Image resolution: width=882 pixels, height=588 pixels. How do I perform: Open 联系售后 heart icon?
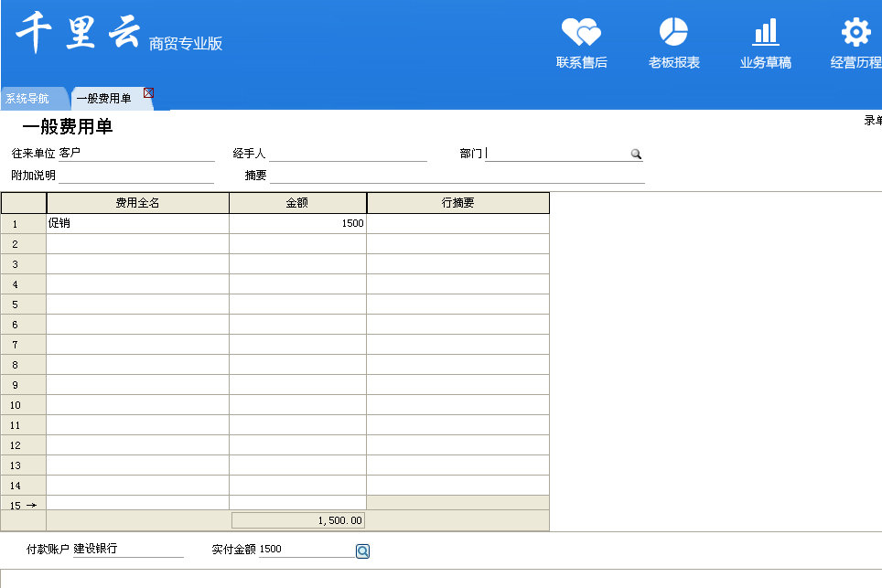[x=581, y=33]
